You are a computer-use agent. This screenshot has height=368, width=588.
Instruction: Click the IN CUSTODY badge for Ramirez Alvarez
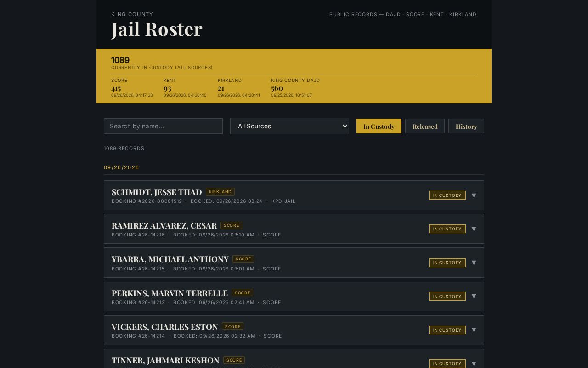pyautogui.click(x=447, y=229)
